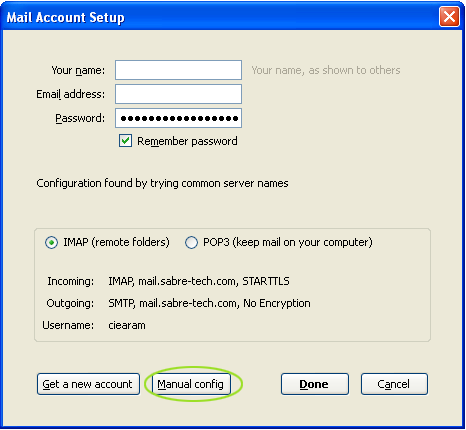Click the Configuration found status message
Image resolution: width=466 pixels, height=430 pixels.
click(x=162, y=183)
